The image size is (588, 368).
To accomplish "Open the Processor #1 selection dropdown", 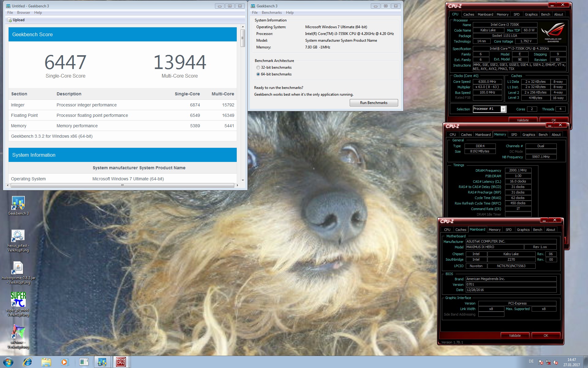I will pyautogui.click(x=503, y=109).
